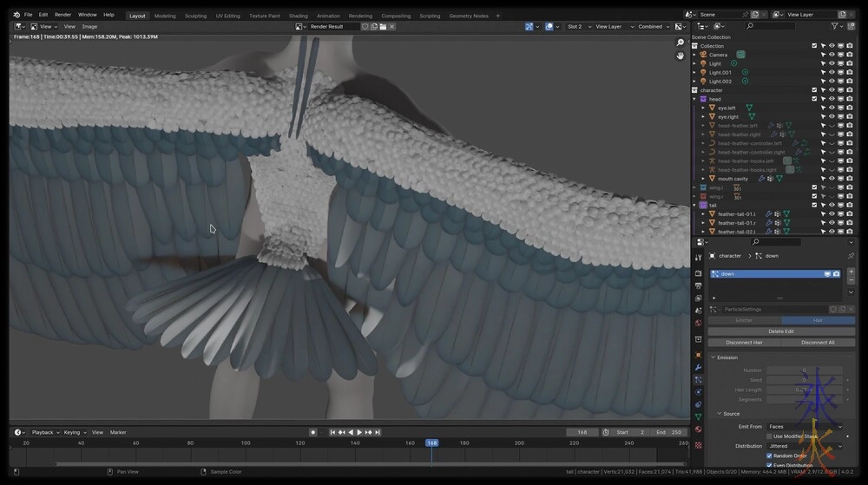
Task: Select the zoom magnifier in the image viewer
Action: 681,43
